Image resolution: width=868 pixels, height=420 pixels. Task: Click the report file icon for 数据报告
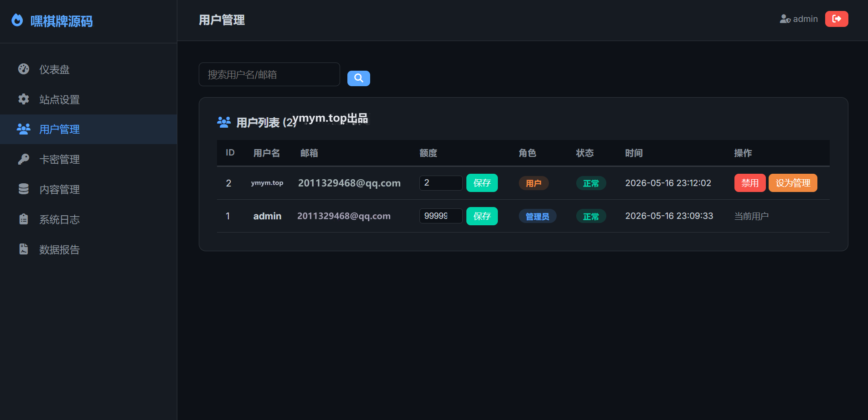coord(24,249)
